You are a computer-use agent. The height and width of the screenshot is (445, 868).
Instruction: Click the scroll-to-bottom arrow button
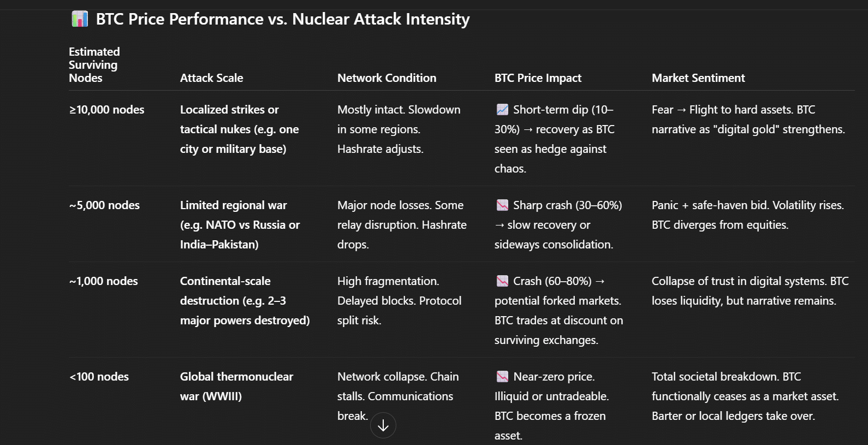pos(383,425)
